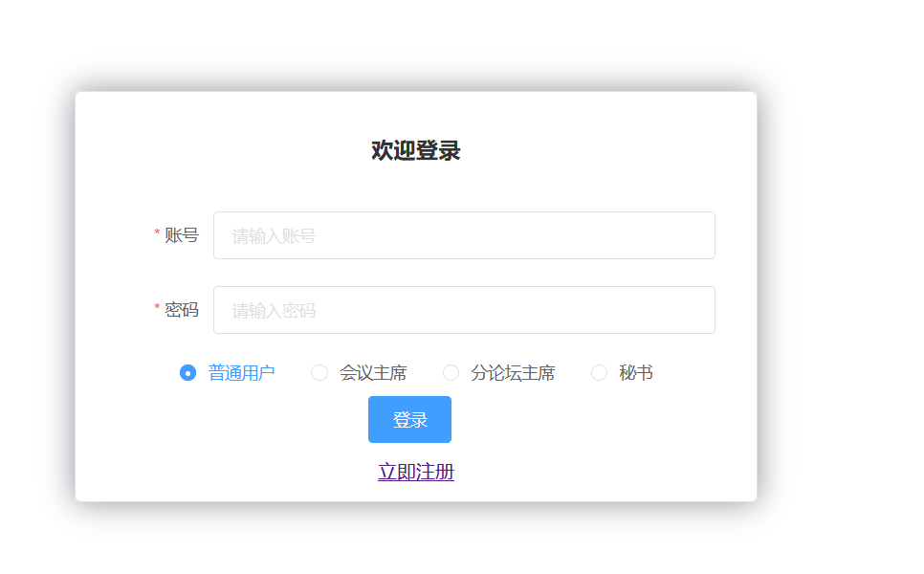Focus the 请输入密码 password field
This screenshot has width=924, height=574.
tap(464, 310)
